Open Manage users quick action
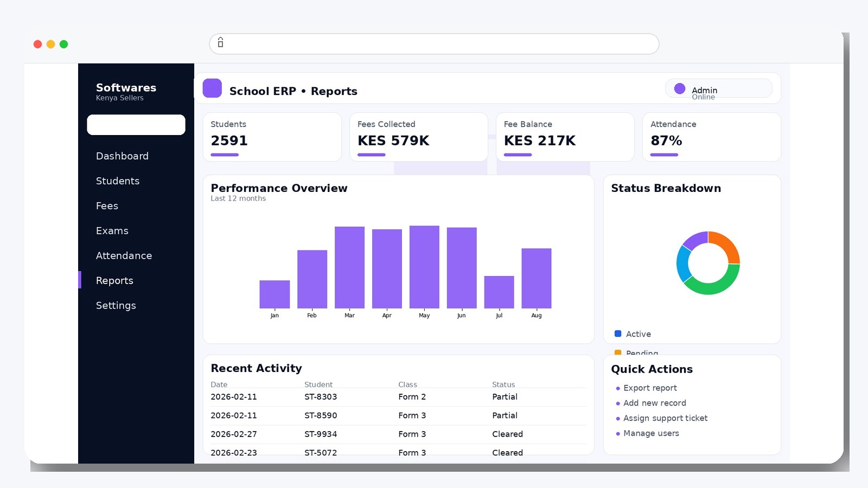 tap(651, 434)
